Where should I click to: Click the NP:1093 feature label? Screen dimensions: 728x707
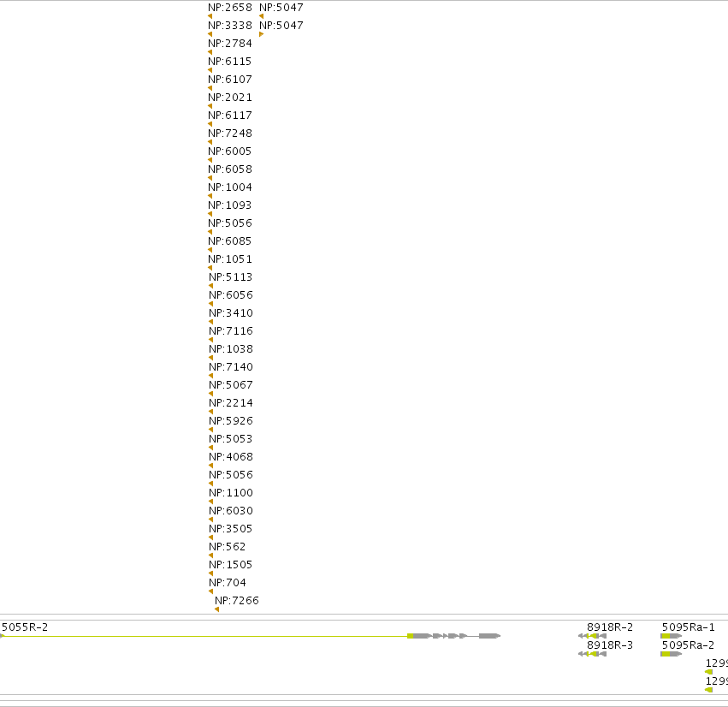[230, 205]
